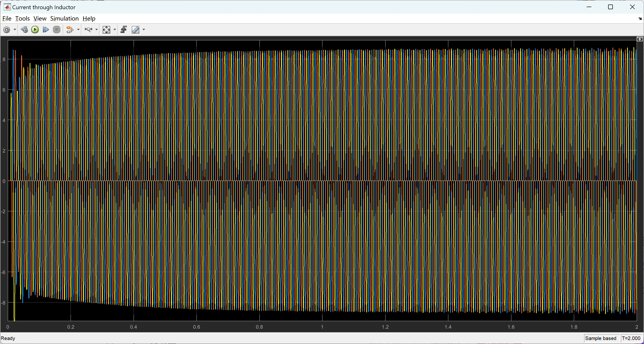Open dropdown next to Cursor Measurements ruler
Screen dimensions: 644x344
(144, 30)
